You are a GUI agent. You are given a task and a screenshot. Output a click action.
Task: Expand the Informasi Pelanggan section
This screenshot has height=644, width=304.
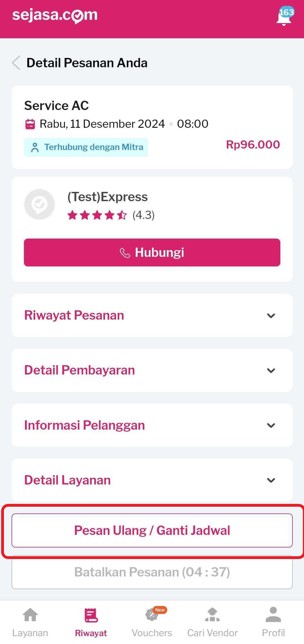tap(152, 425)
